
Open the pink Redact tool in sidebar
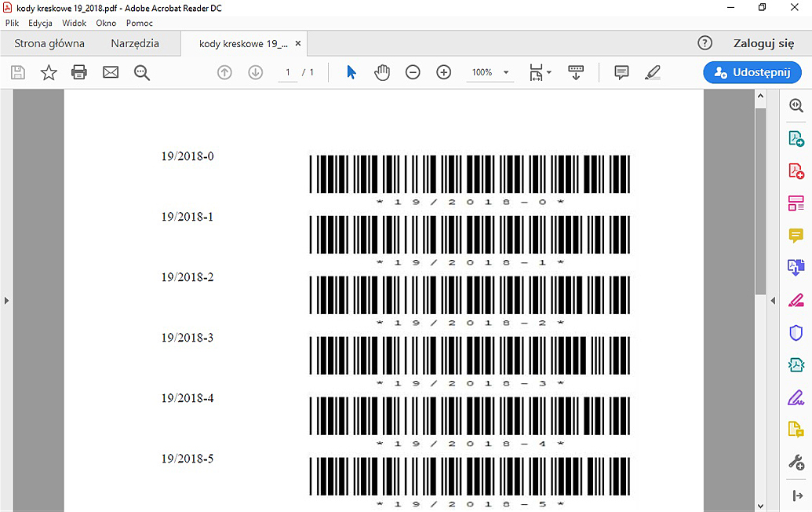pyautogui.click(x=796, y=300)
